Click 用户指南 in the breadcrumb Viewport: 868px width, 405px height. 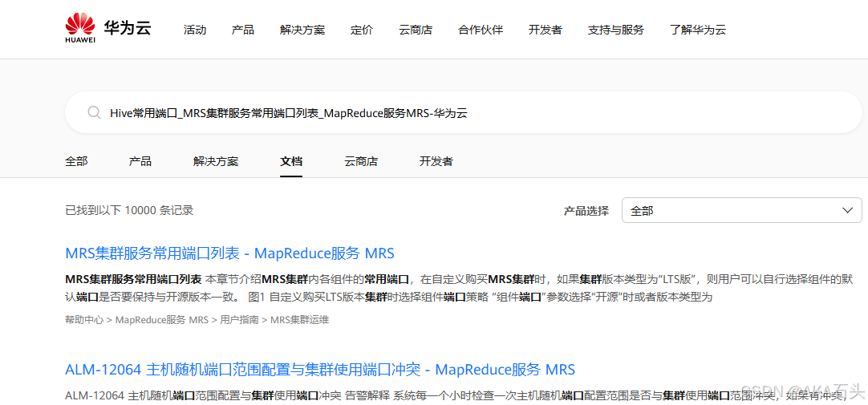point(239,320)
